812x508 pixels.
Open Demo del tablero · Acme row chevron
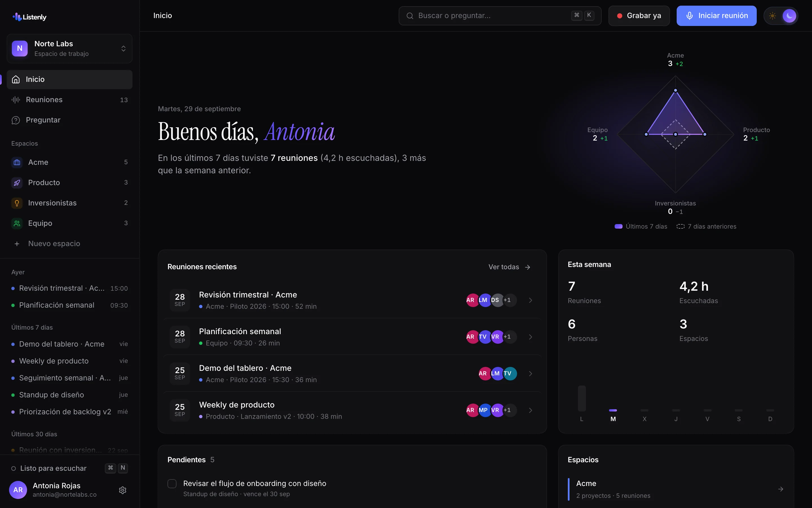pyautogui.click(x=531, y=374)
